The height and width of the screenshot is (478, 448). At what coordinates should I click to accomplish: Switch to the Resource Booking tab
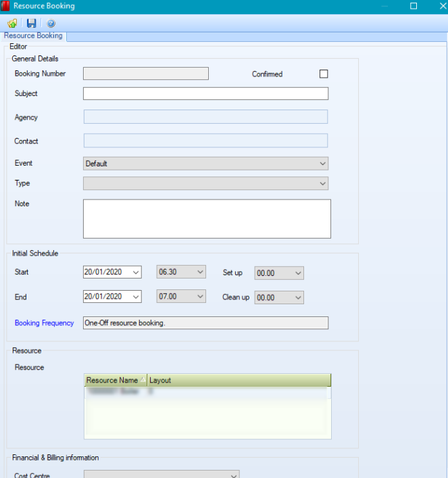click(x=33, y=36)
